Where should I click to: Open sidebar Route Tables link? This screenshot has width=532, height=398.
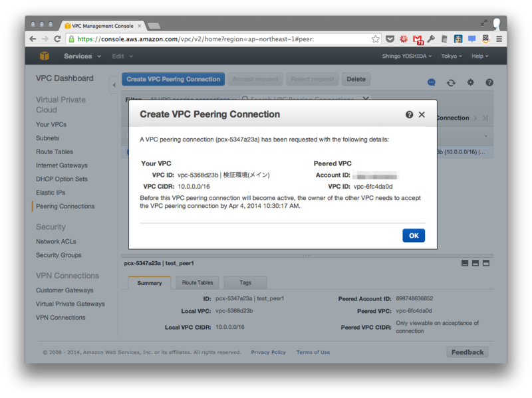(x=55, y=151)
